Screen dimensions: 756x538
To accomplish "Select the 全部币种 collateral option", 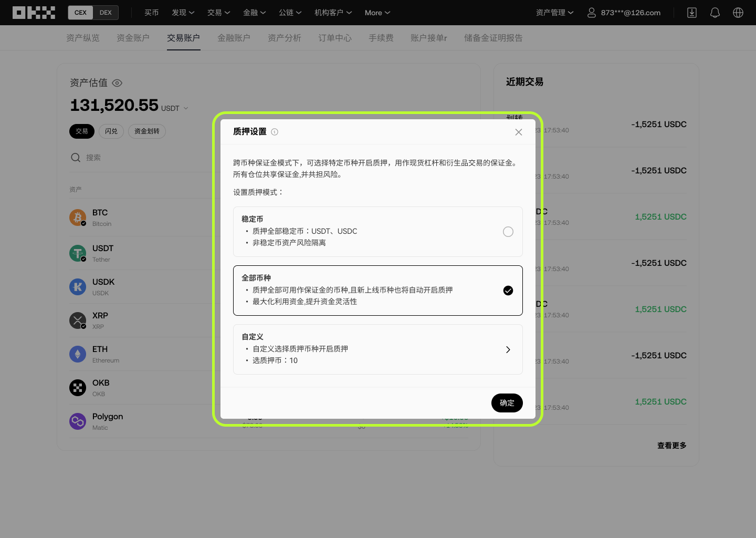I will coord(508,291).
